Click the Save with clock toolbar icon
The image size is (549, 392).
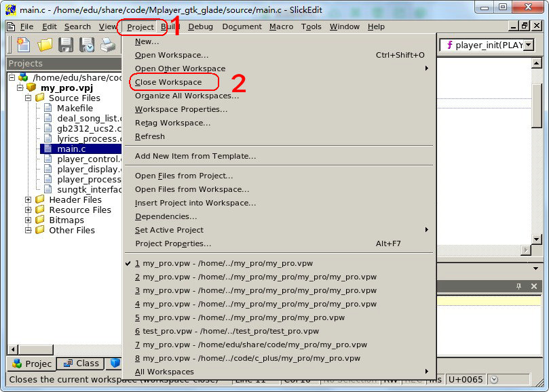87,45
